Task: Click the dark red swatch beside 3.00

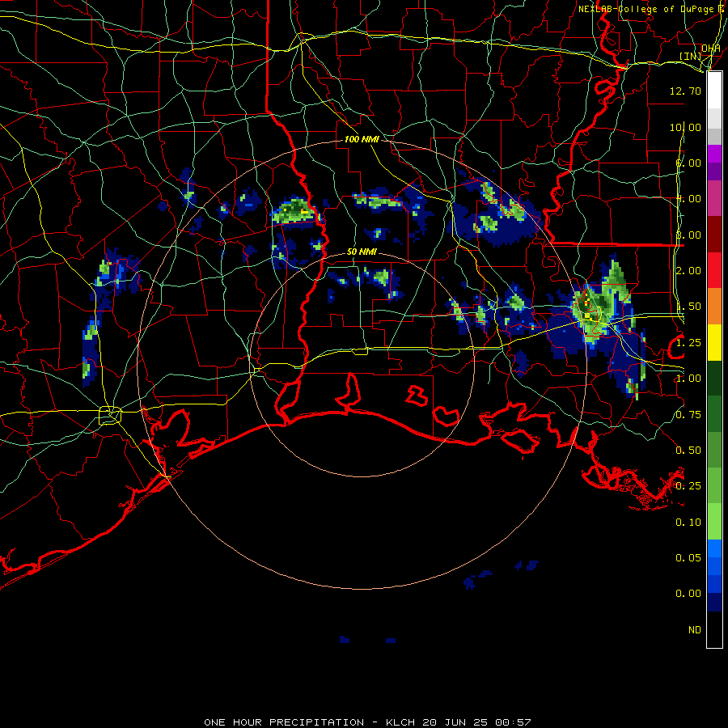Action: click(x=714, y=235)
